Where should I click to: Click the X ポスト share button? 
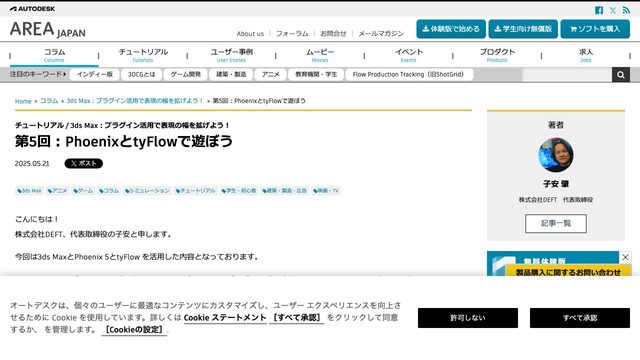[84, 163]
